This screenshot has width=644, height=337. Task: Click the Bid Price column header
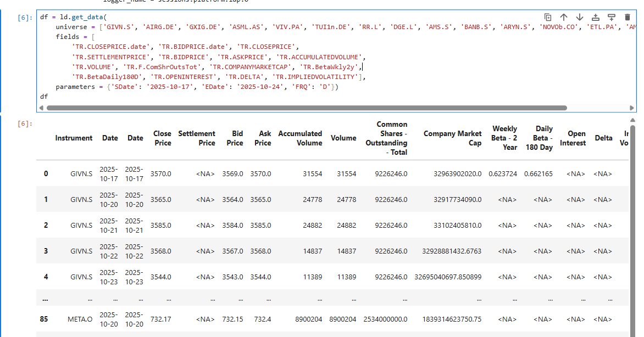[x=235, y=138]
